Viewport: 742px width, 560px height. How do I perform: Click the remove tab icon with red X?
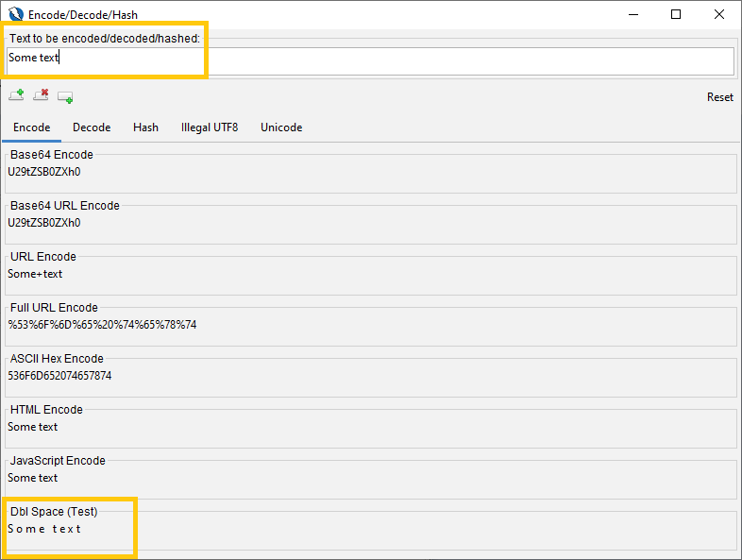click(41, 95)
